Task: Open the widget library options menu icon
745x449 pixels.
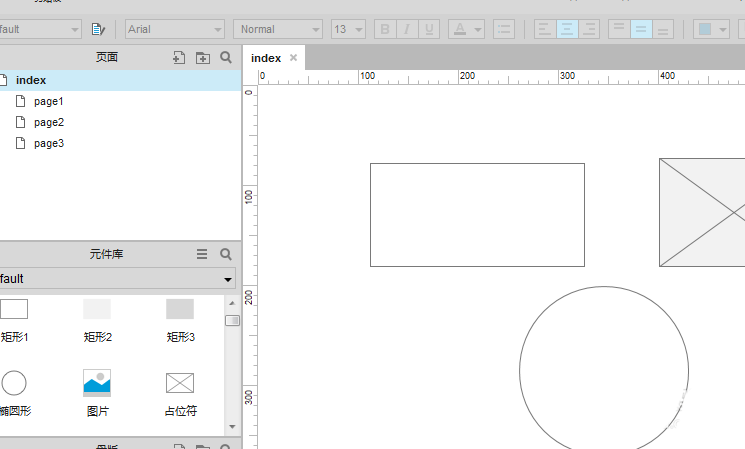Action: point(202,254)
